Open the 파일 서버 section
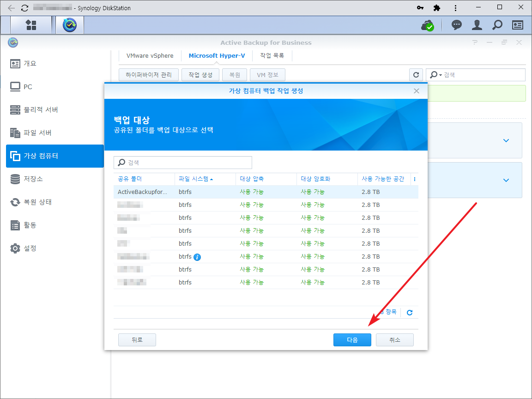 (x=55, y=133)
